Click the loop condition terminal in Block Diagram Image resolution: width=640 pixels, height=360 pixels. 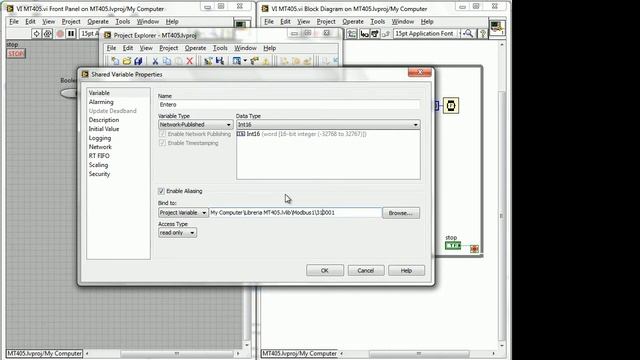click(474, 249)
